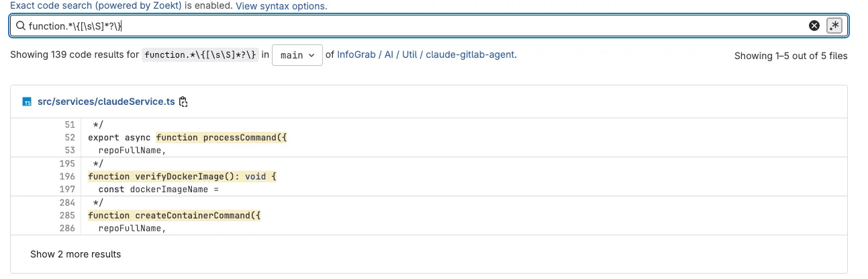Clear the search query with the X icon

(814, 26)
